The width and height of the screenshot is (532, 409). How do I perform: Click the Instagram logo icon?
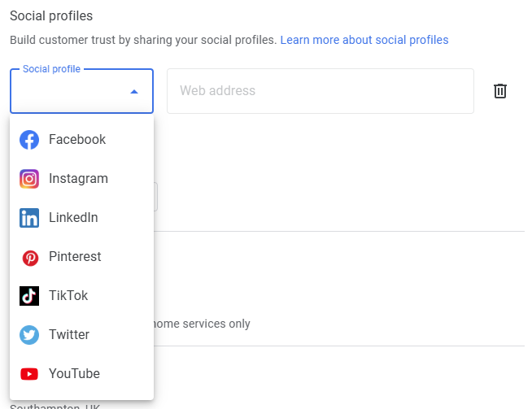29,179
